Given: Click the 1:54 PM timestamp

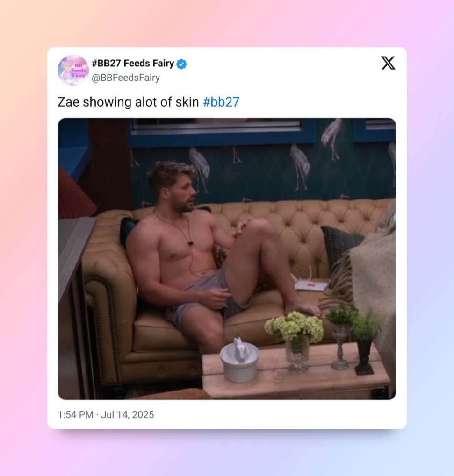Looking at the screenshot, I should click(x=76, y=415).
